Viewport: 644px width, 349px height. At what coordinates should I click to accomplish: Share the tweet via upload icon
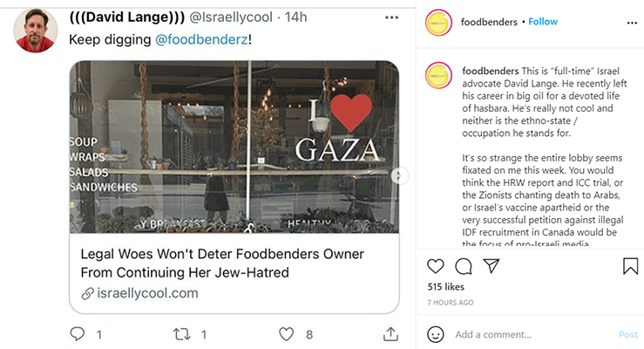390,333
